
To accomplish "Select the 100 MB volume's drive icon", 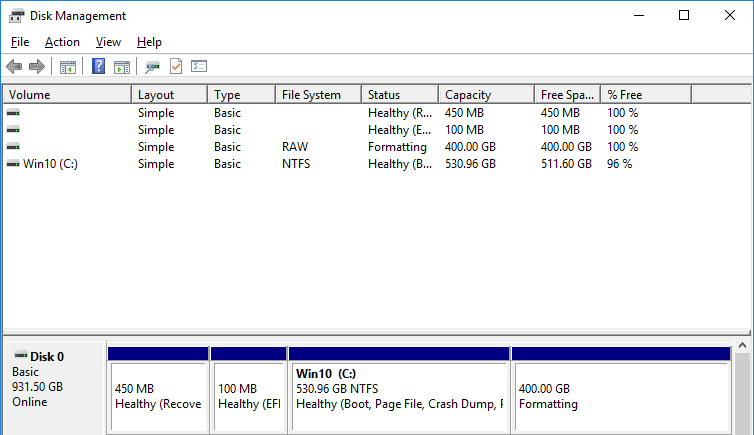I will (13, 130).
